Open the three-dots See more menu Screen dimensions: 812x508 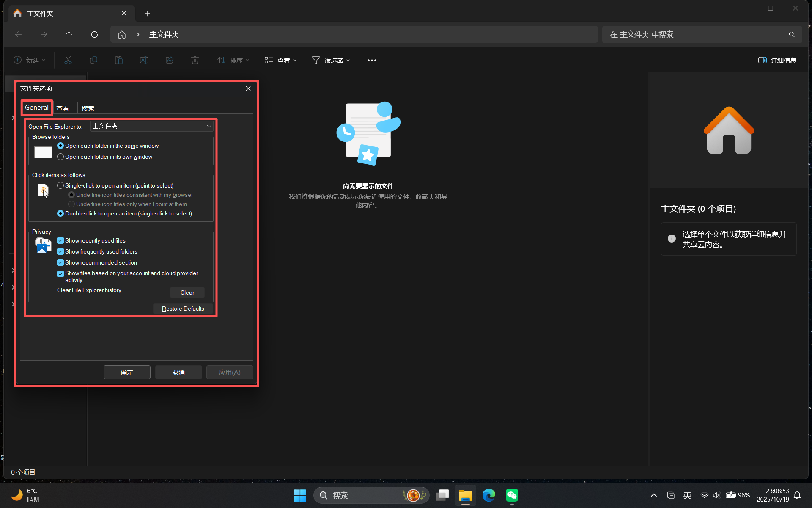click(x=372, y=60)
